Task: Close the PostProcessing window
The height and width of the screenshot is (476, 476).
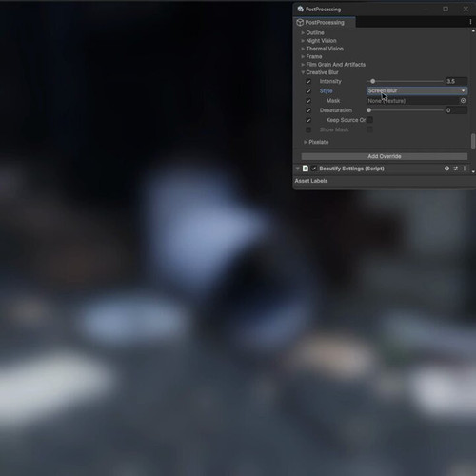Action: coord(466,9)
